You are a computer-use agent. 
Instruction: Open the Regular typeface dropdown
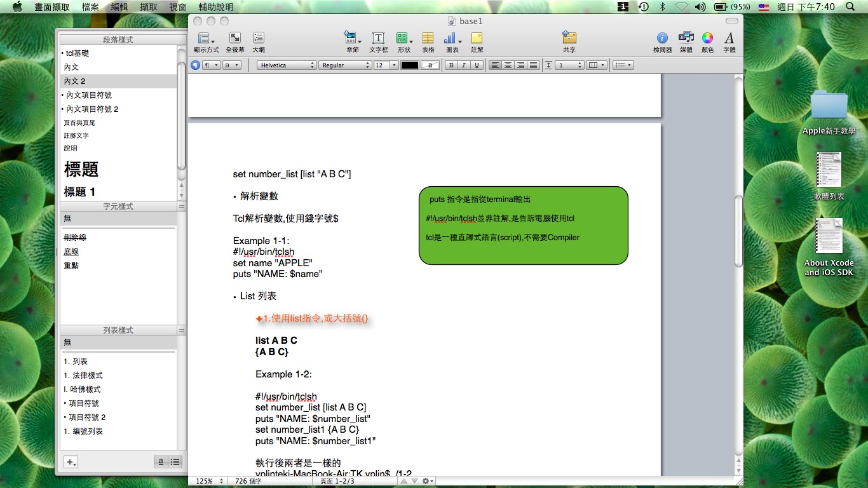[x=346, y=65]
